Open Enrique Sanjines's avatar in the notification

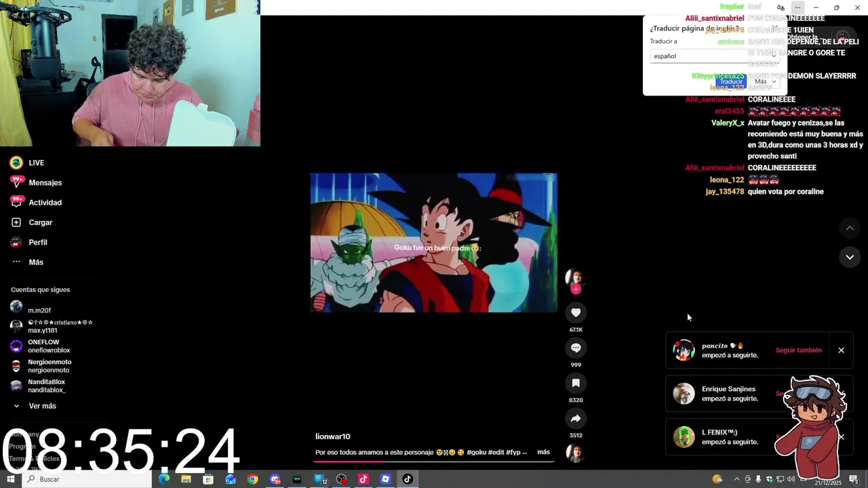pos(684,394)
